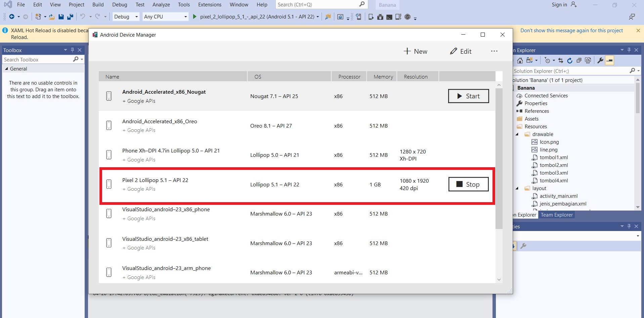
Task: Start debugging with green play arrow
Action: pyautogui.click(x=195, y=16)
